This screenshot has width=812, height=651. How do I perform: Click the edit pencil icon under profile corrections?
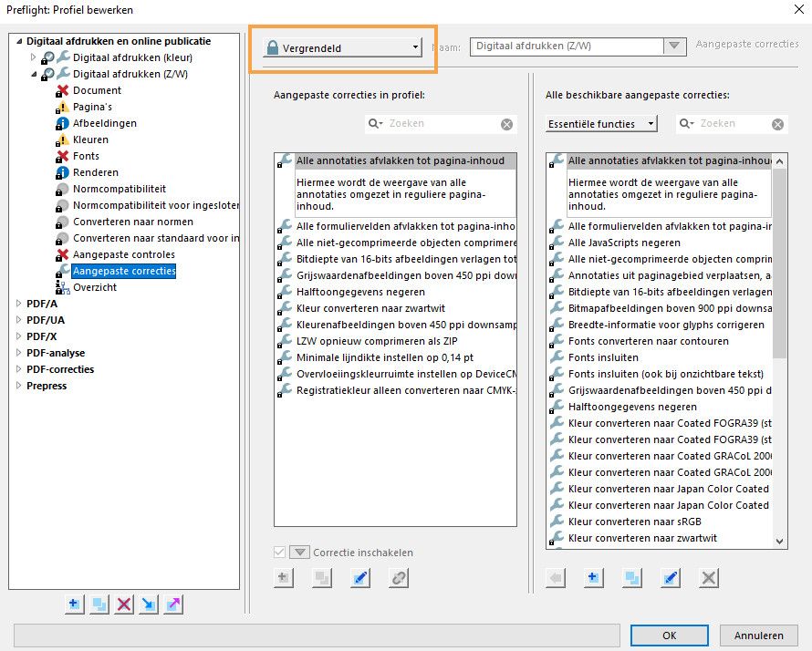click(x=360, y=577)
